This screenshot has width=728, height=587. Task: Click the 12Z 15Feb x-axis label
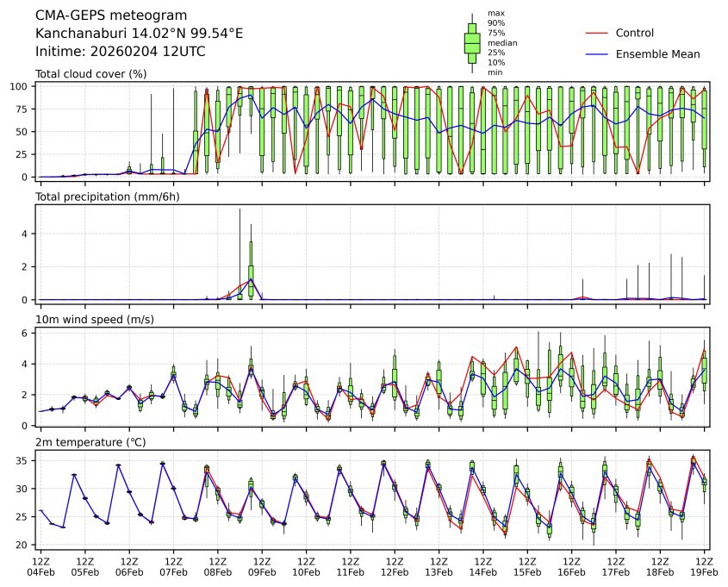click(528, 565)
